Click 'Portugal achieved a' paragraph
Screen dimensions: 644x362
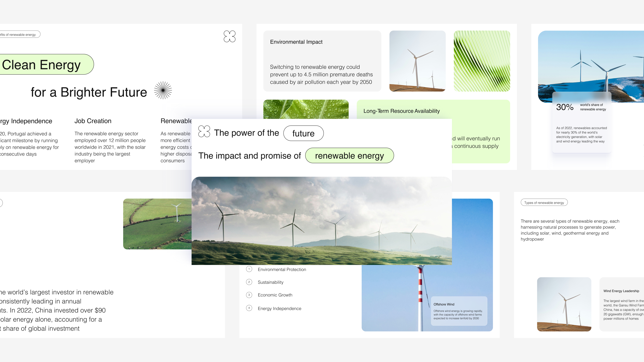pos(29,144)
